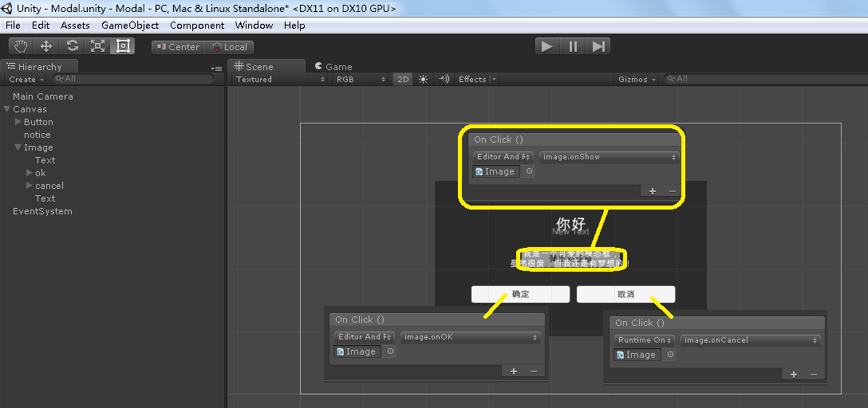The height and width of the screenshot is (408, 868).
Task: Toggle the pivot Center button
Action: pos(178,47)
